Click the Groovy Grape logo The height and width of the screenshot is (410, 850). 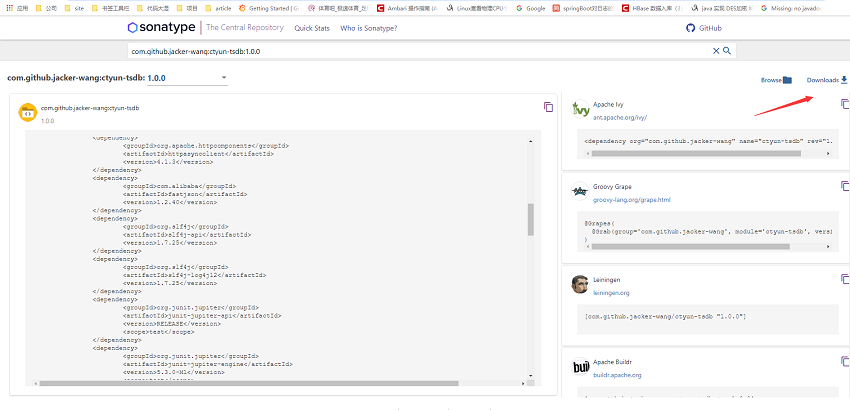[581, 191]
